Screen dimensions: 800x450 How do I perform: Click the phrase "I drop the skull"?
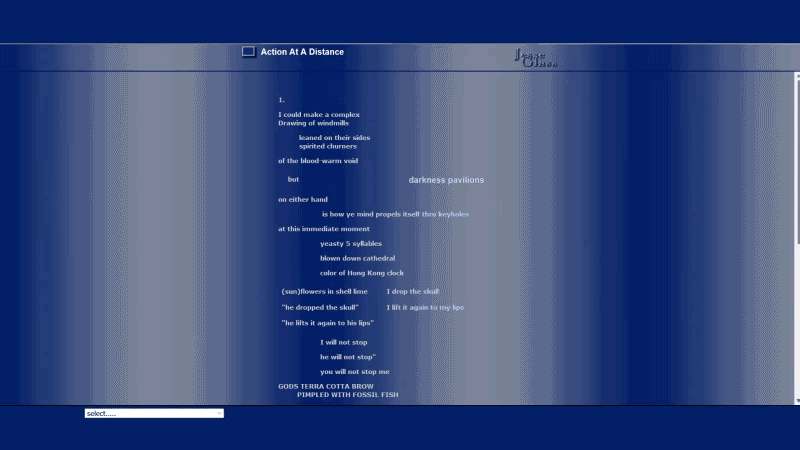pyautogui.click(x=413, y=292)
